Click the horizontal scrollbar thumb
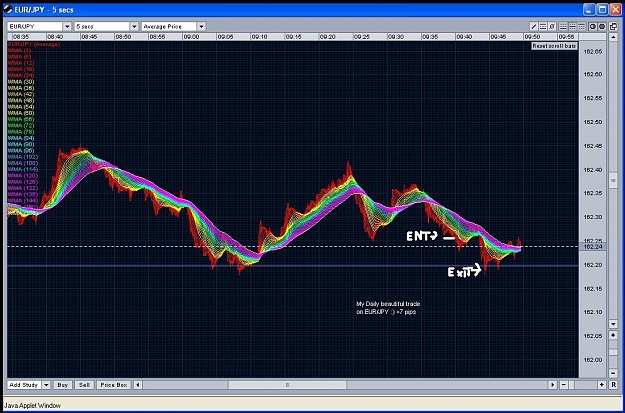 click(x=287, y=385)
